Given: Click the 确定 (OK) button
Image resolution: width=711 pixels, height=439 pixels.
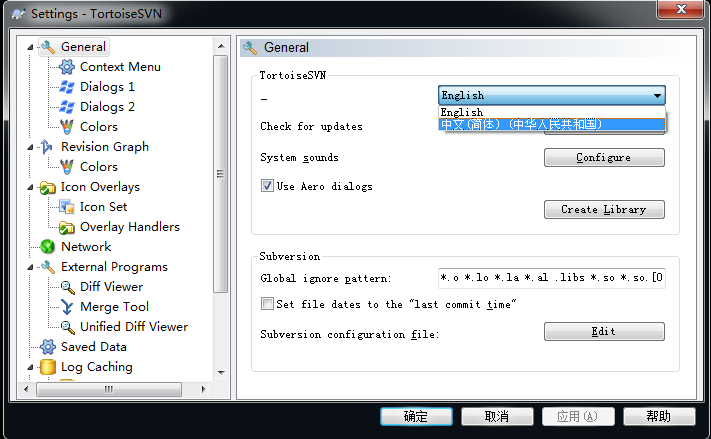Looking at the screenshot, I should pyautogui.click(x=416, y=416).
